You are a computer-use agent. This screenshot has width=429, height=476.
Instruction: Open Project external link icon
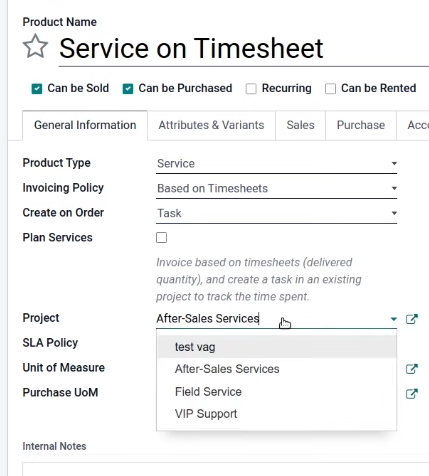[412, 319]
